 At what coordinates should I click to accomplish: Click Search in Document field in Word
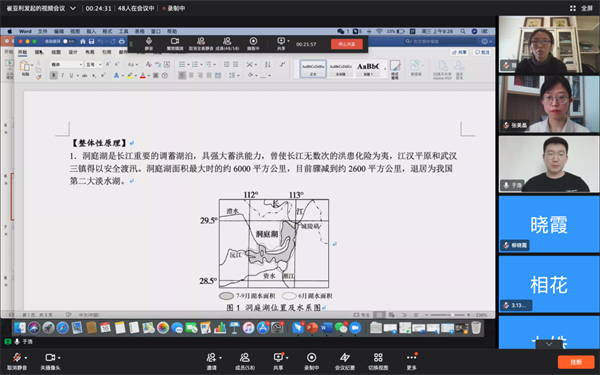coord(441,41)
